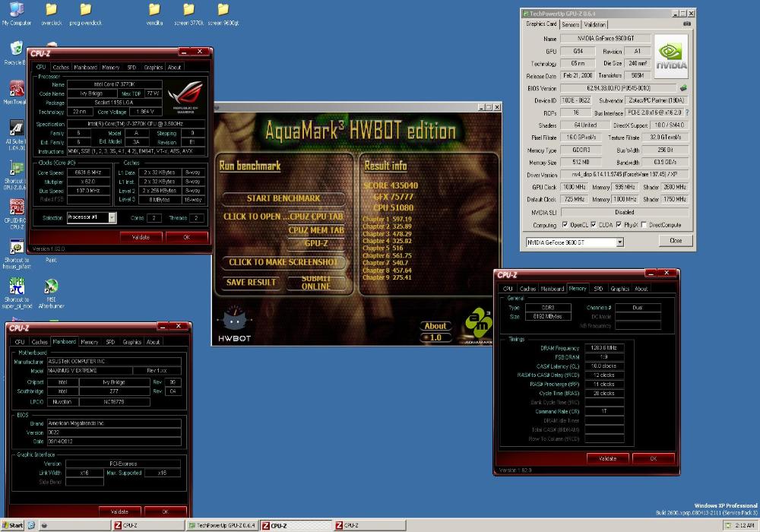Click the Chapter 1 597.19 result line
The image size is (760, 532).
tap(388, 219)
